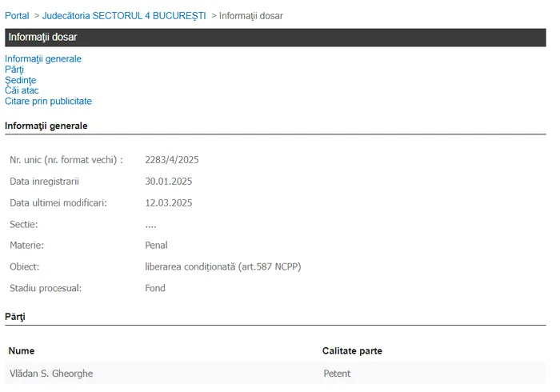The image size is (560, 392).
Task: Select the Căi atac navigation link
Action: [x=22, y=90]
